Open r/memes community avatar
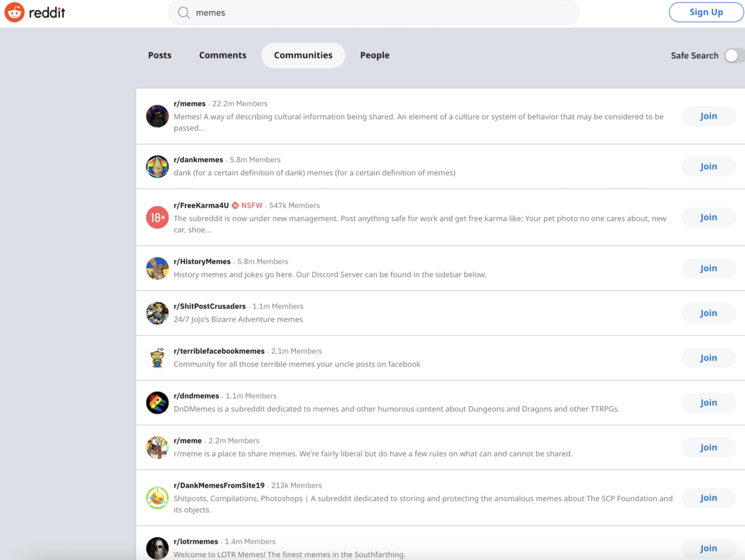Viewport: 745px width, 560px height. [157, 116]
